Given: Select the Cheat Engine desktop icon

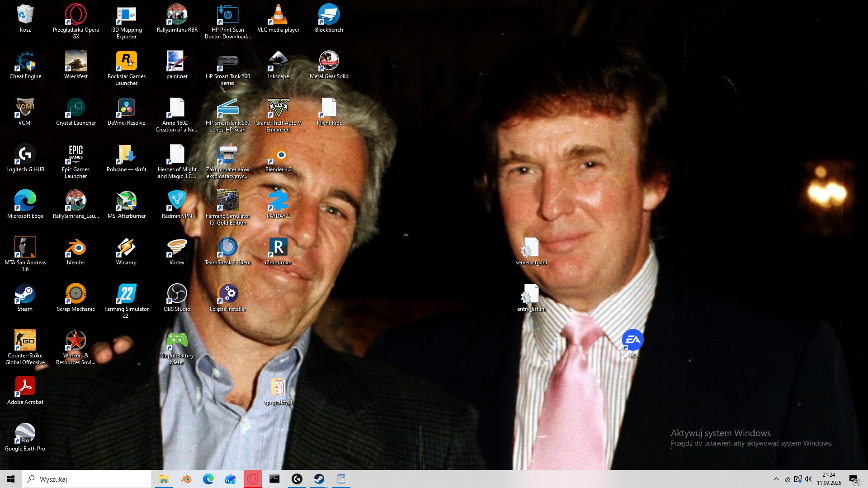Looking at the screenshot, I should 25,65.
